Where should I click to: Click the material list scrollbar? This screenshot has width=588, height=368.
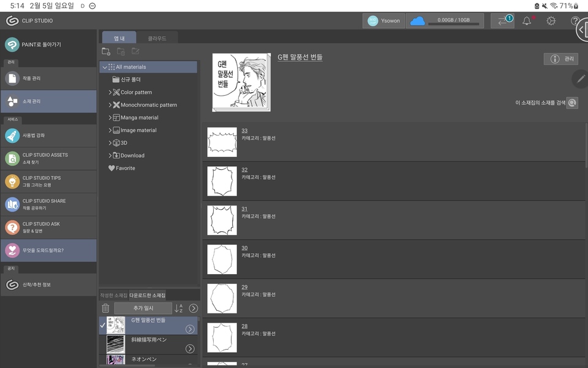586,146
